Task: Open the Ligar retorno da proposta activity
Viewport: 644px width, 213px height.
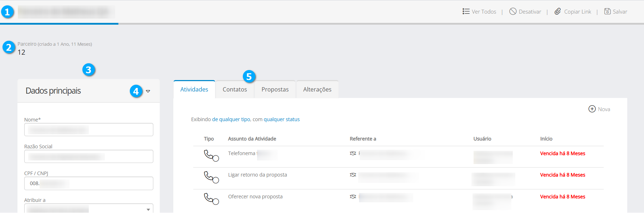Action: 257,175
